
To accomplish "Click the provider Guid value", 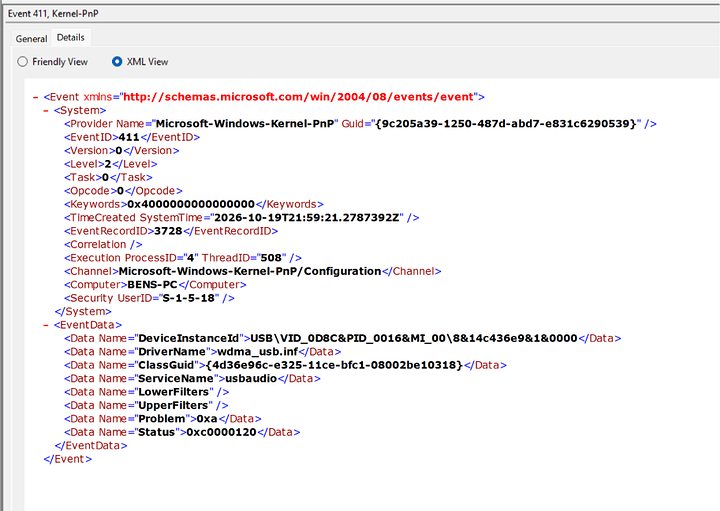I will (x=506, y=124).
